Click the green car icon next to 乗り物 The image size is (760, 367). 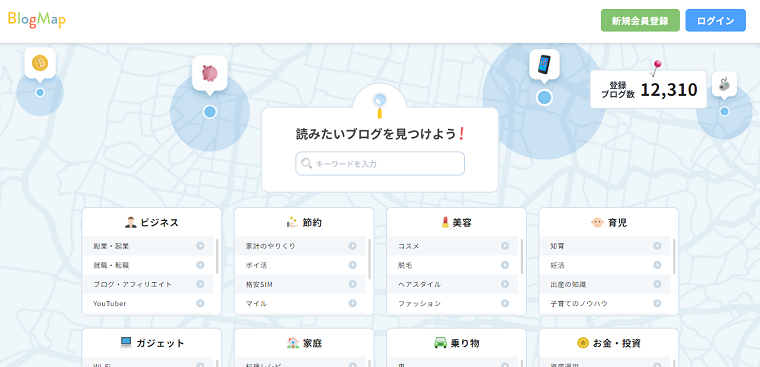tap(440, 343)
